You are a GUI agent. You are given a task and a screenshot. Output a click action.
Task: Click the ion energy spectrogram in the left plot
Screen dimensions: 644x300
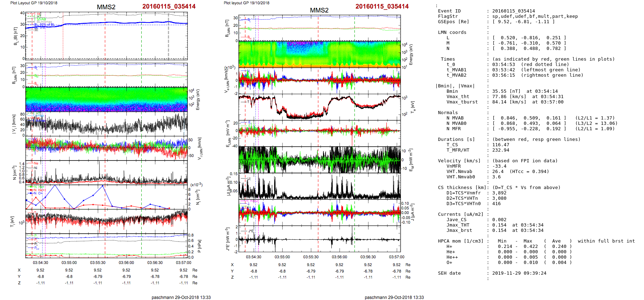(x=106, y=99)
